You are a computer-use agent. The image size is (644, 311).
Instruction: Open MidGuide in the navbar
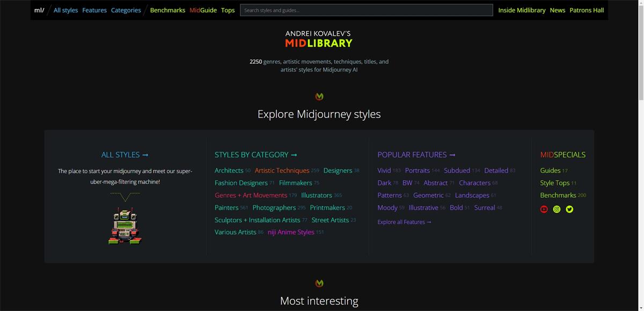203,10
